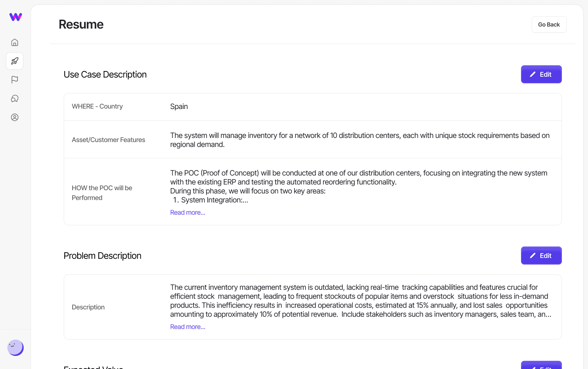Open the flag section in sidebar
Screen dimensions: 588x369
point(15,80)
